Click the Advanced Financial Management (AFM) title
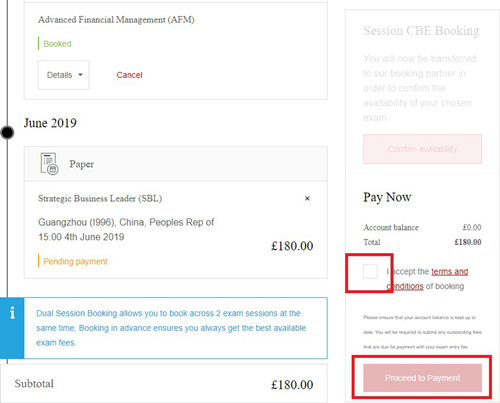500x403 pixels. [116, 20]
